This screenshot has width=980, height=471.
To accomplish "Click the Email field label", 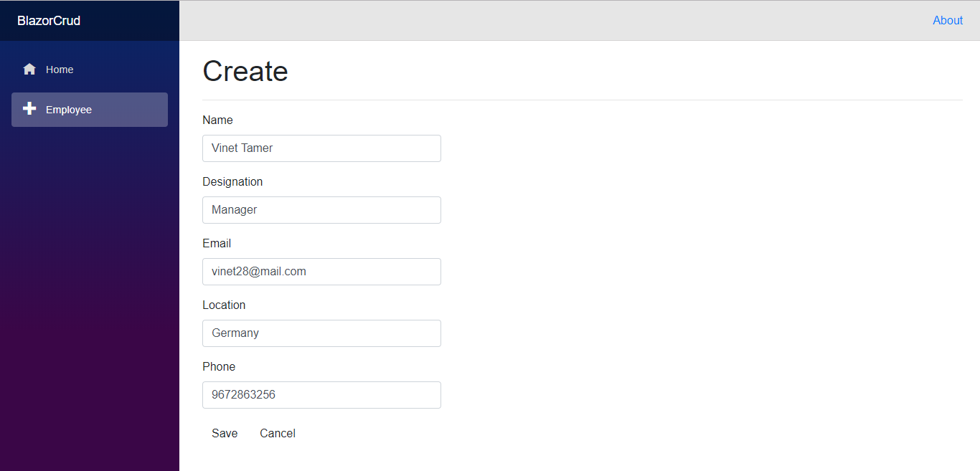I will click(217, 244).
